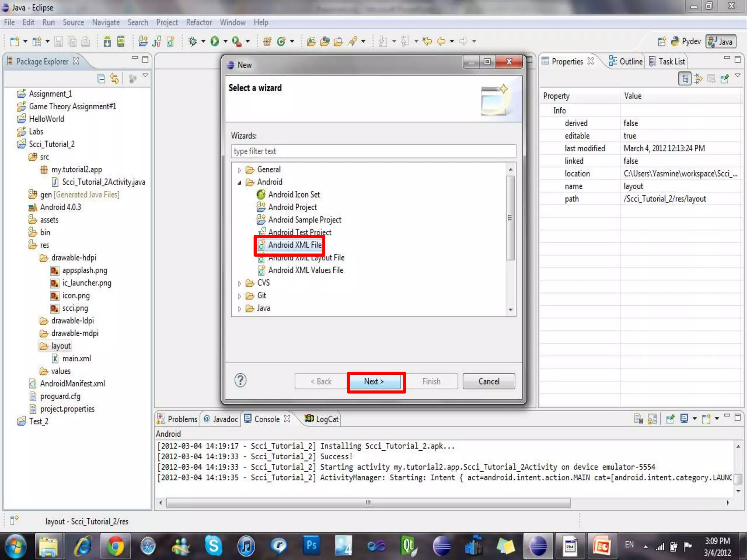
Task: Expand the General wizard category
Action: click(239, 170)
